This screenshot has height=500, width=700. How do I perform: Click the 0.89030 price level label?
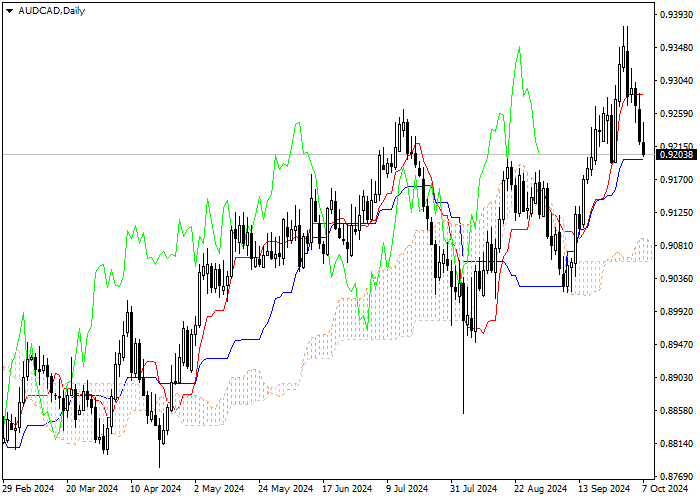[677, 378]
